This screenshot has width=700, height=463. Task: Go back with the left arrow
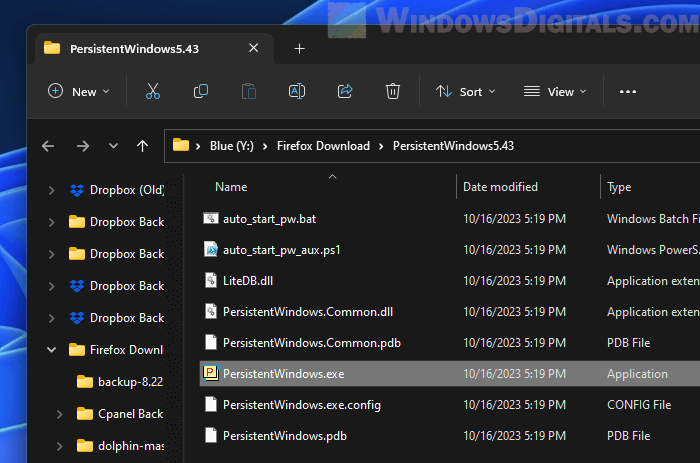(x=48, y=146)
